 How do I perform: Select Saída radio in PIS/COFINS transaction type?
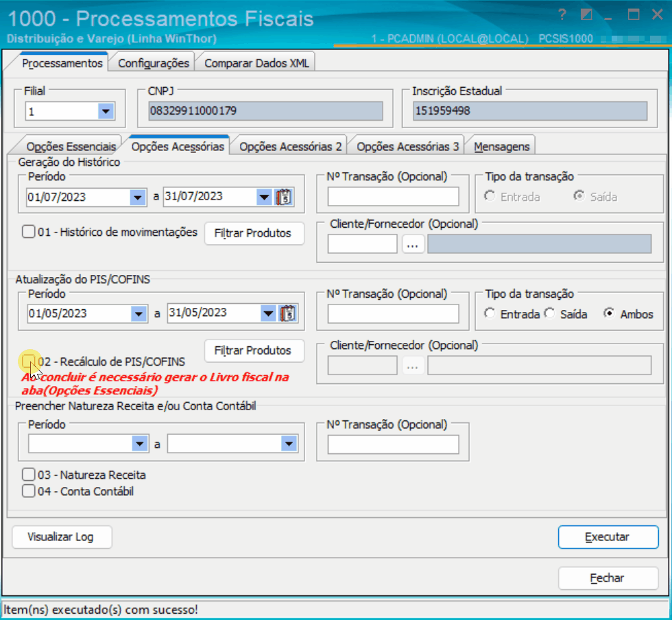point(549,313)
